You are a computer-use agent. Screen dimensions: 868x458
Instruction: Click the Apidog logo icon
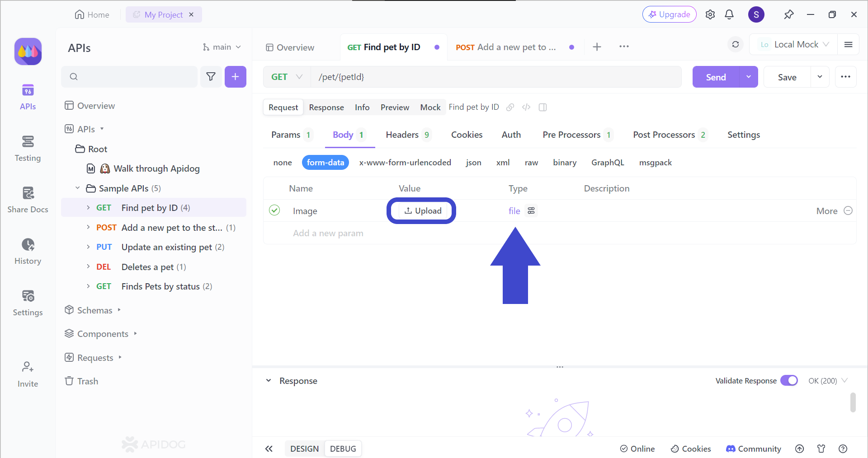(x=28, y=51)
